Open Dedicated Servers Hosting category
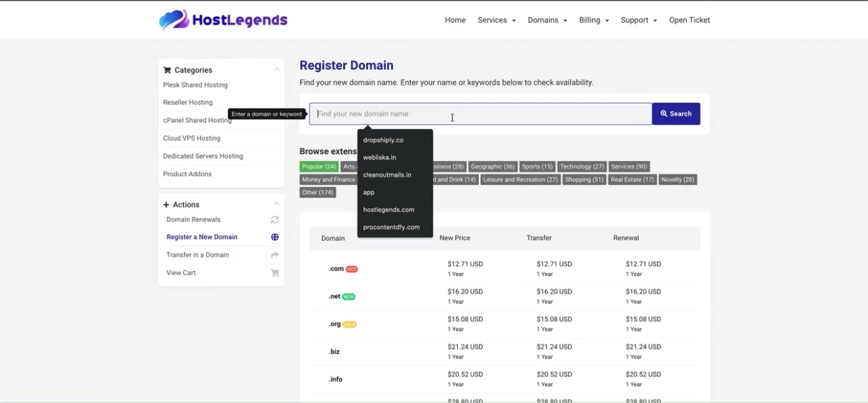 pos(203,156)
